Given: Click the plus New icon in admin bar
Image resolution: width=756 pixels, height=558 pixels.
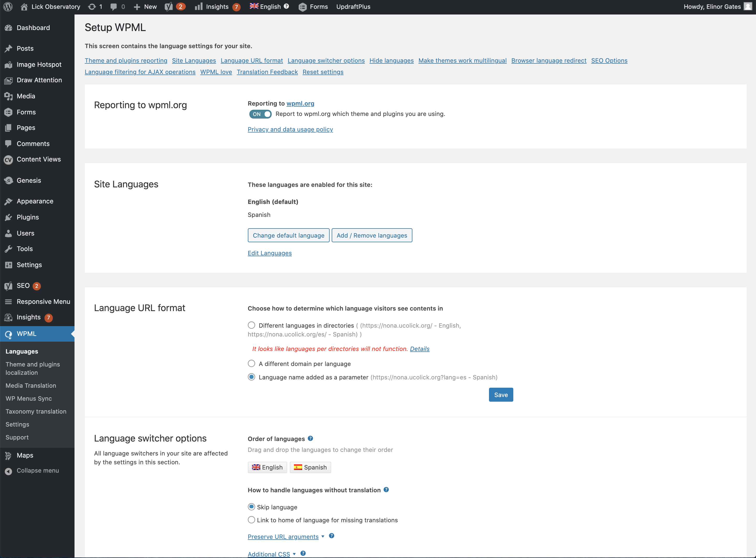Looking at the screenshot, I should [x=137, y=7].
